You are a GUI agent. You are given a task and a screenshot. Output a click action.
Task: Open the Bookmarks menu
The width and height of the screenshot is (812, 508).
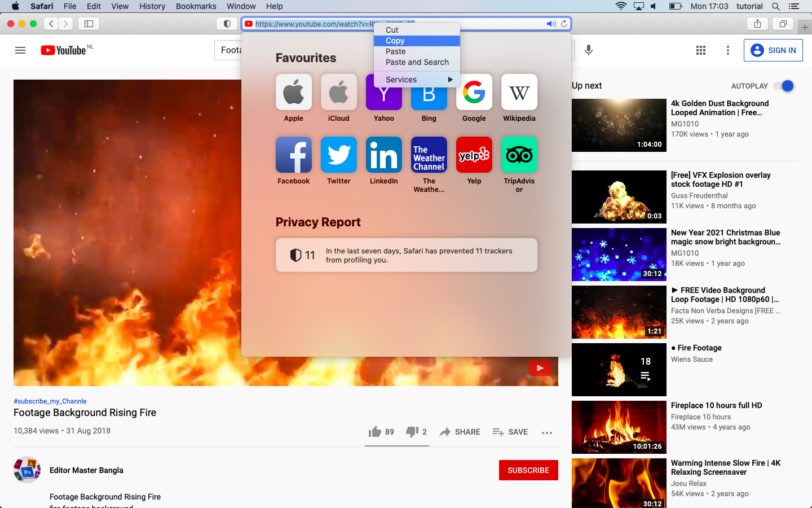tap(196, 6)
